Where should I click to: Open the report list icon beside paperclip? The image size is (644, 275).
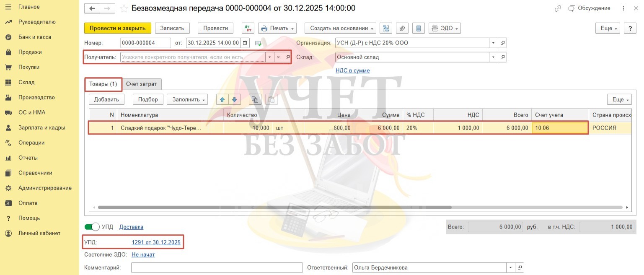click(x=418, y=28)
